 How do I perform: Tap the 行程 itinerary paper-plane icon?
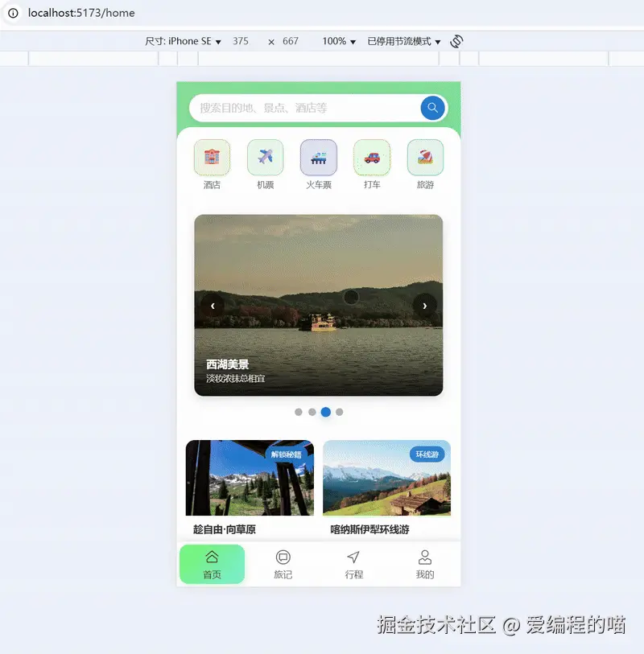point(353,557)
